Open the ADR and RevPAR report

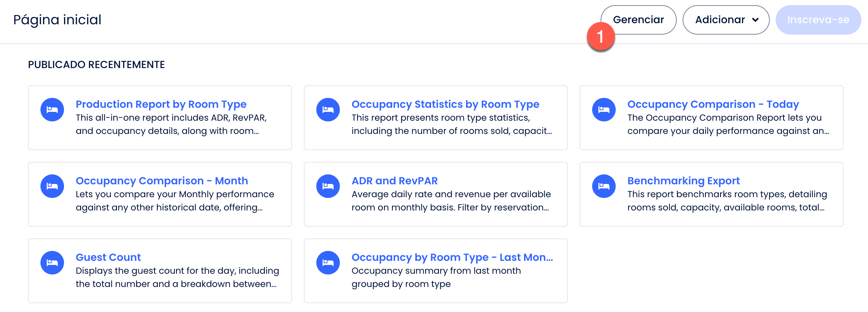(x=394, y=181)
